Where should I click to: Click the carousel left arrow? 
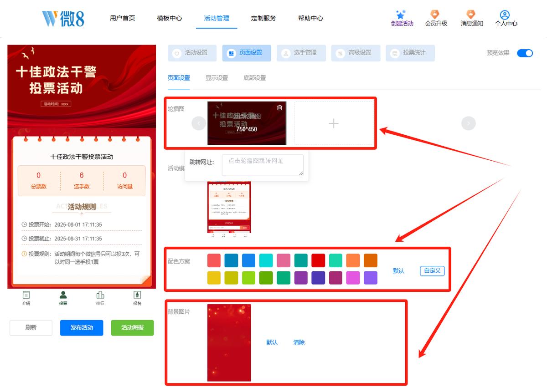pyautogui.click(x=199, y=123)
